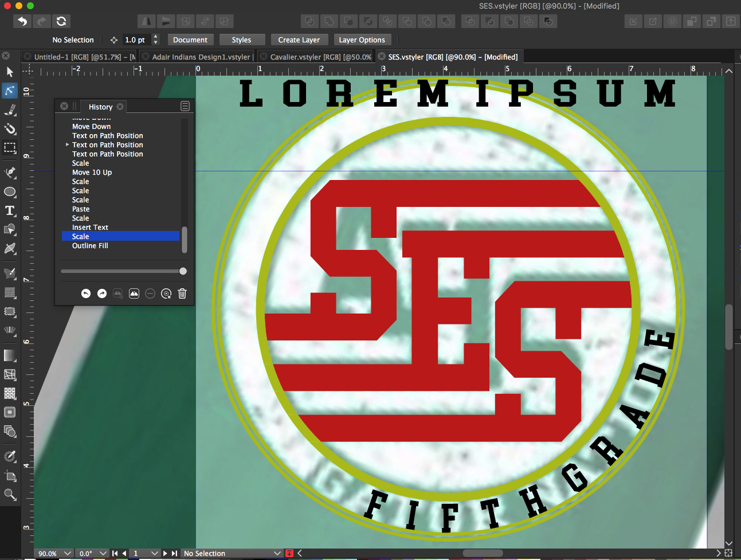Select the arrow Selection tool
The height and width of the screenshot is (560, 741).
(x=10, y=72)
